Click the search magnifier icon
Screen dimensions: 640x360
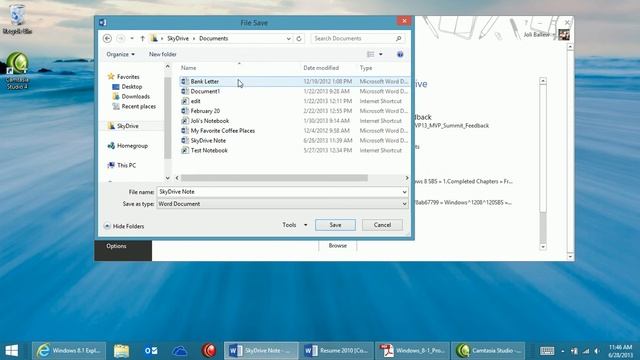pyautogui.click(x=399, y=38)
